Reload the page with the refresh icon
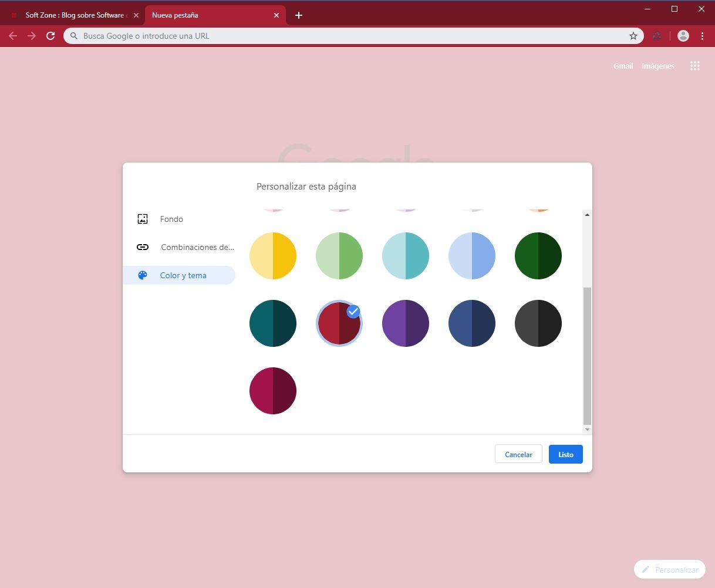The width and height of the screenshot is (715, 588). coord(50,36)
